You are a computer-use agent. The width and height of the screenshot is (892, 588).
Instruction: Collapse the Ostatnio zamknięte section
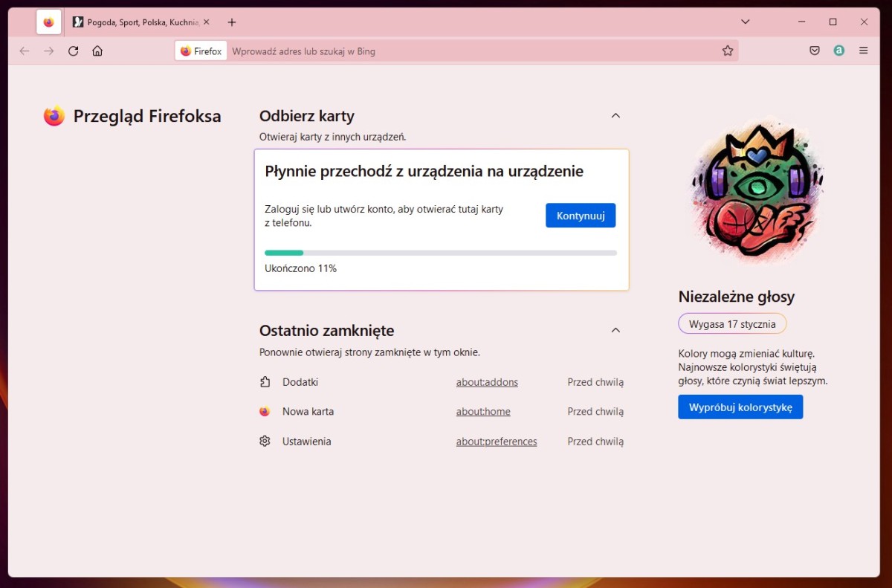click(615, 329)
